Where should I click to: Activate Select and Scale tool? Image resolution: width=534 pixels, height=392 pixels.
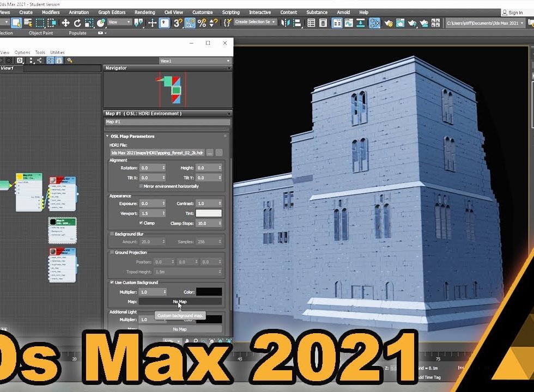(x=89, y=23)
